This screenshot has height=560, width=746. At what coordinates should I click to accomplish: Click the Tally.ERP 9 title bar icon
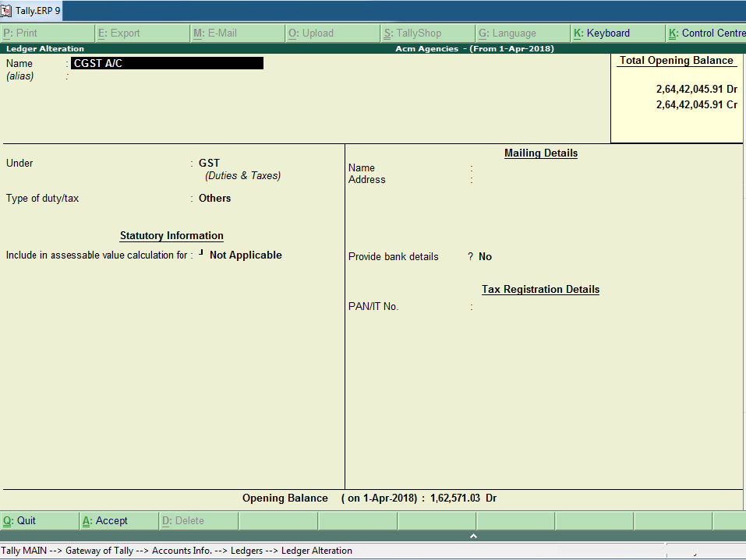8,10
